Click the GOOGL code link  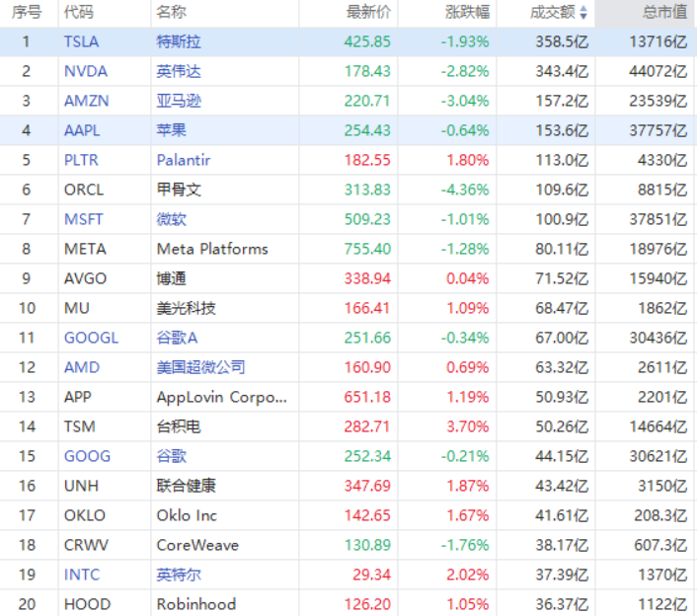(x=91, y=338)
